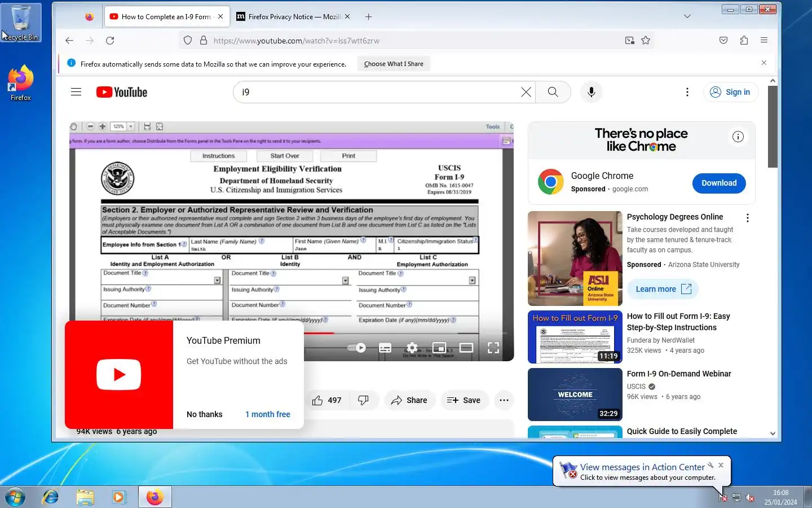
Task: Download Google Chrome from the ad
Action: [719, 183]
